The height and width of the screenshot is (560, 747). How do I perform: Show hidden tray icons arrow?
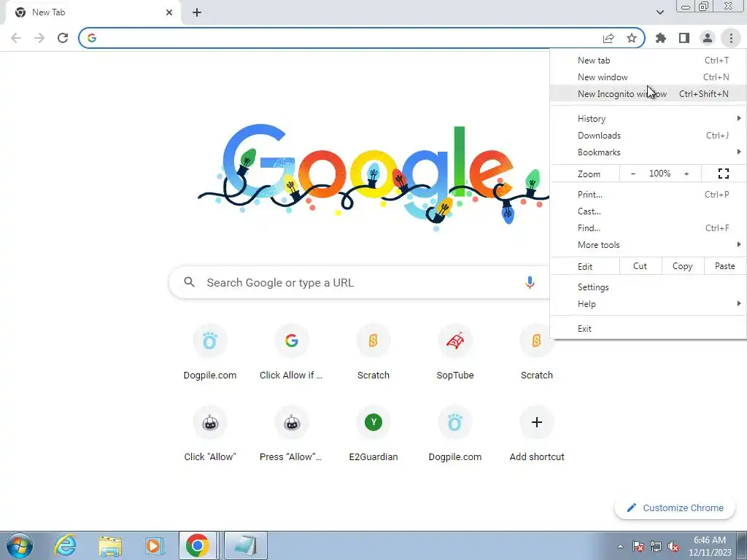pos(620,546)
